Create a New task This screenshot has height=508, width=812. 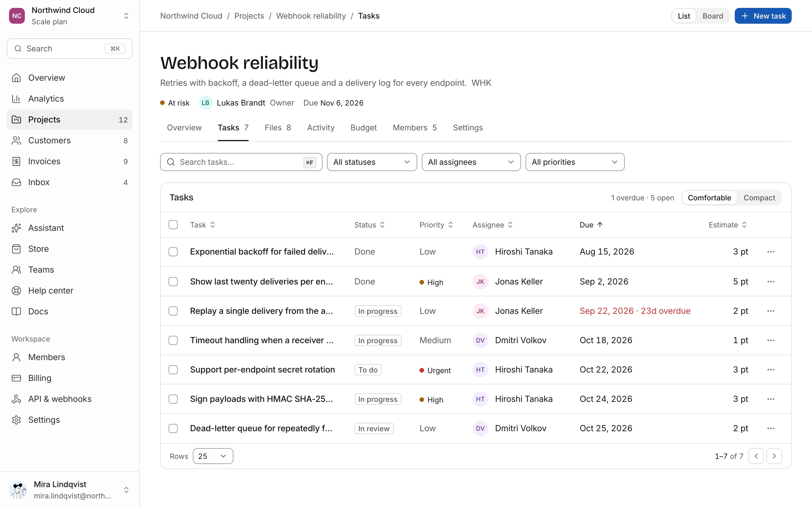pyautogui.click(x=763, y=16)
